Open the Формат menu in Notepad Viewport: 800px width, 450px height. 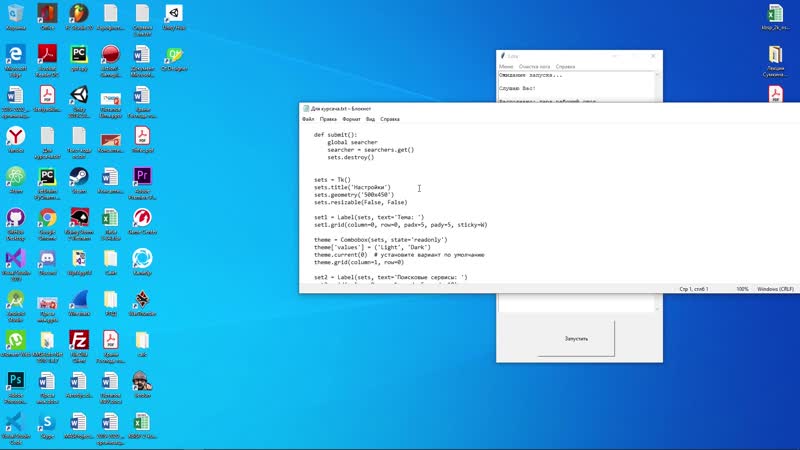[x=351, y=119]
